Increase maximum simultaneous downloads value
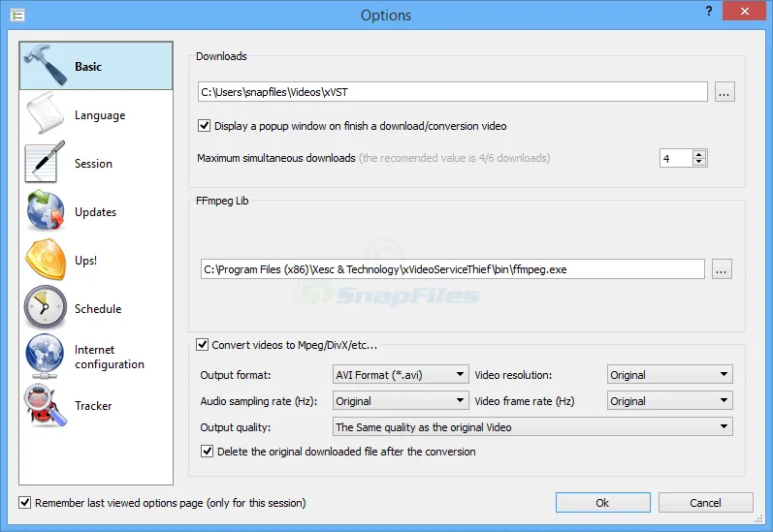Viewport: 773px width, 532px height. point(698,154)
